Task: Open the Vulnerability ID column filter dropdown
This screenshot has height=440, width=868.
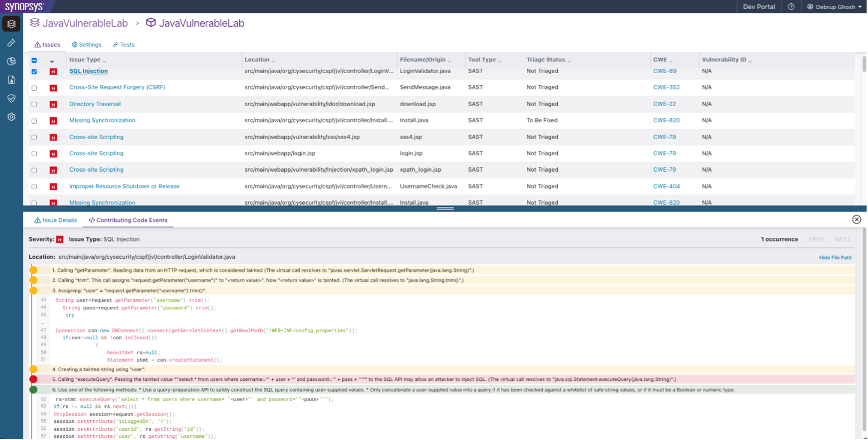Action: tap(750, 61)
